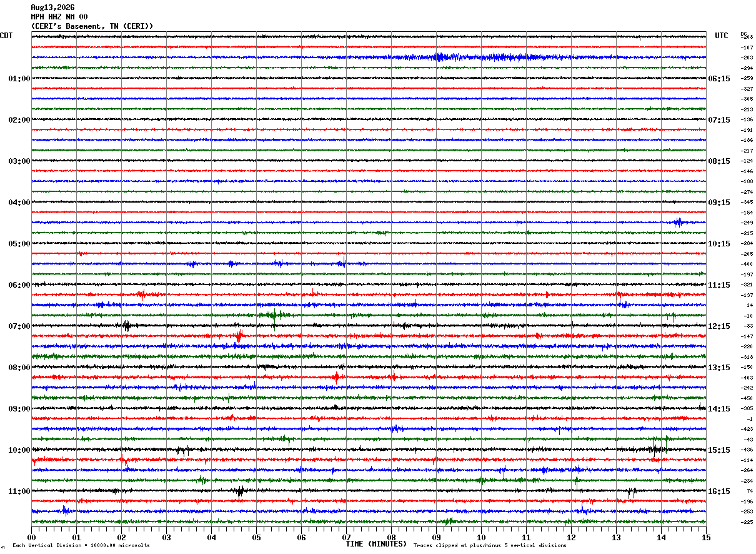Screen dimensions: 756x554
Task: Click the 06:15 UTC time label
Action: coord(719,79)
